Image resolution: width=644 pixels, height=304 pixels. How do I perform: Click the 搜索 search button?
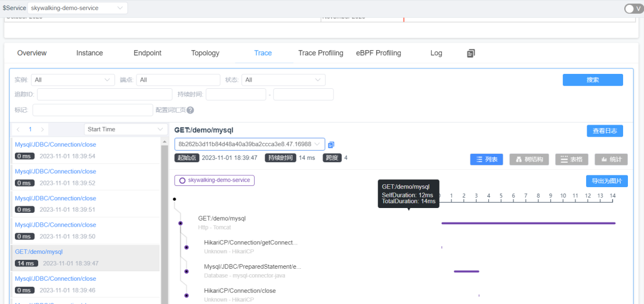point(593,80)
